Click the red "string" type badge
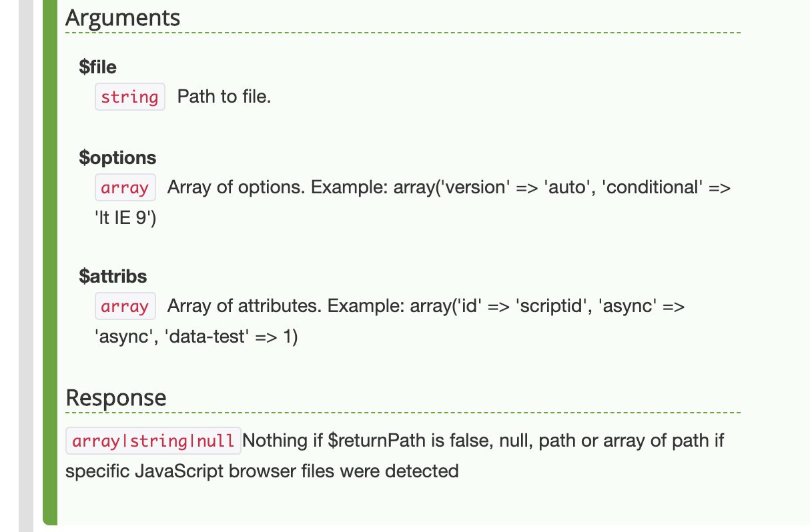 pos(129,97)
